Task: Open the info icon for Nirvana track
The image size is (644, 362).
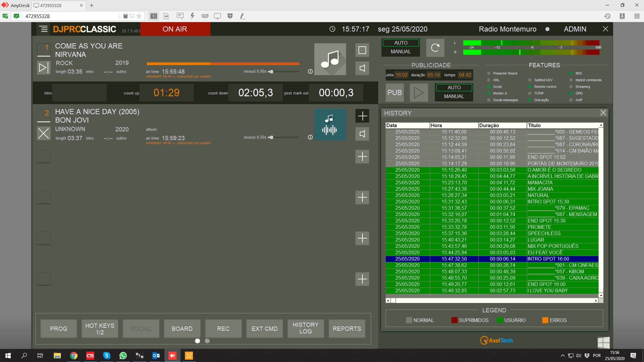Action: coord(310,71)
